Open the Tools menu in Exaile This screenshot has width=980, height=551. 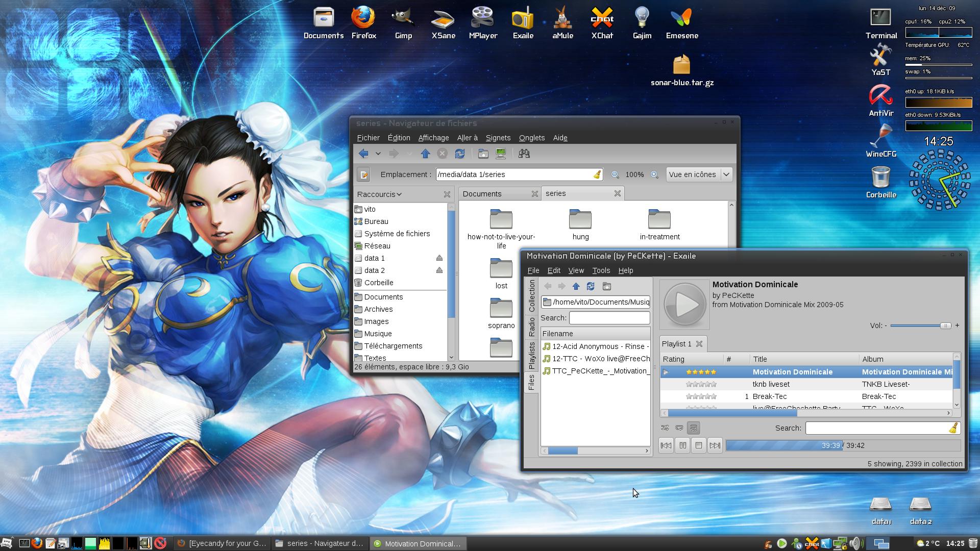(x=601, y=270)
